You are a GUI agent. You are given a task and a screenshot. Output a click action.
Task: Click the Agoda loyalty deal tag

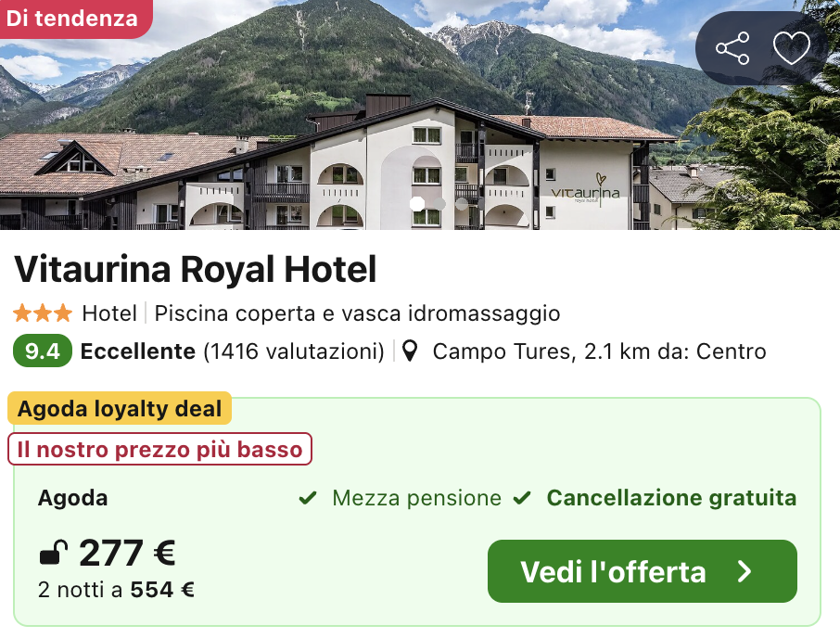tap(120, 408)
